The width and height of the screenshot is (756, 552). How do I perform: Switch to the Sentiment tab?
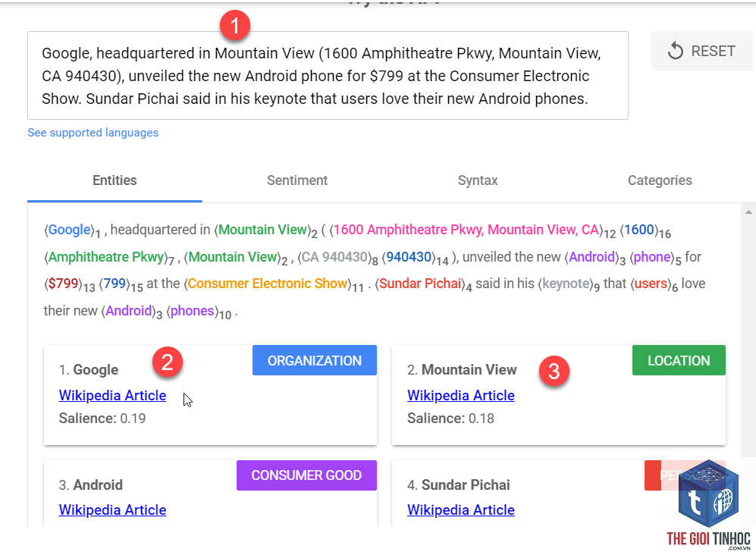click(x=297, y=180)
